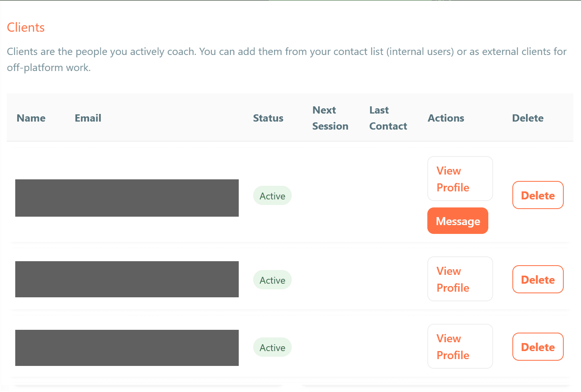Click the Status column header
581x392 pixels.
coord(268,118)
